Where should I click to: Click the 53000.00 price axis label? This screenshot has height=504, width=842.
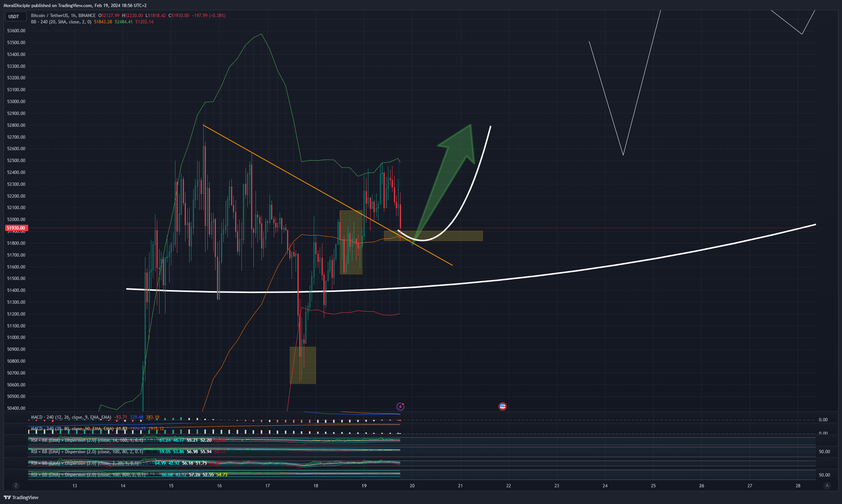(x=16, y=102)
